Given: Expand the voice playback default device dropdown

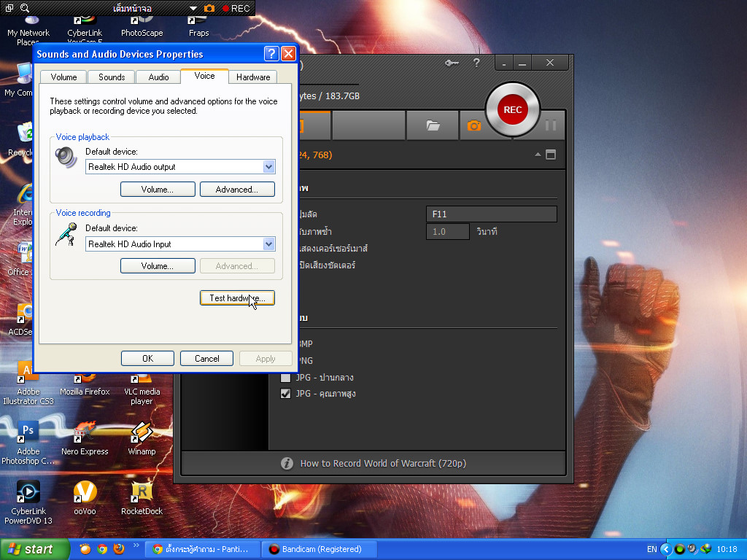Looking at the screenshot, I should coord(268,167).
